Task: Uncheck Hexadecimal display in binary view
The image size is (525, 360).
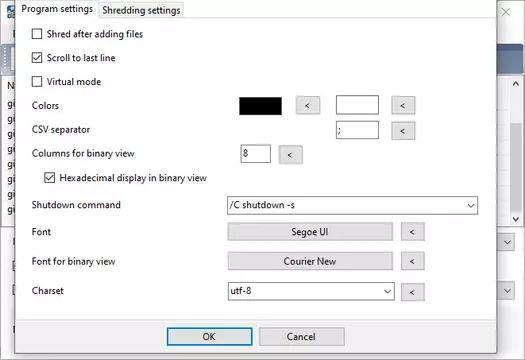Action: [50, 177]
